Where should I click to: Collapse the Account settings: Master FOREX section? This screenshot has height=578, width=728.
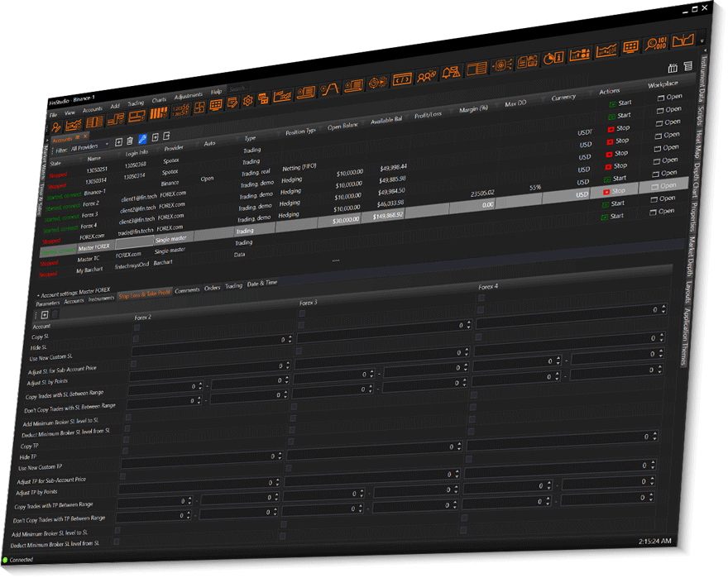[x=38, y=294]
